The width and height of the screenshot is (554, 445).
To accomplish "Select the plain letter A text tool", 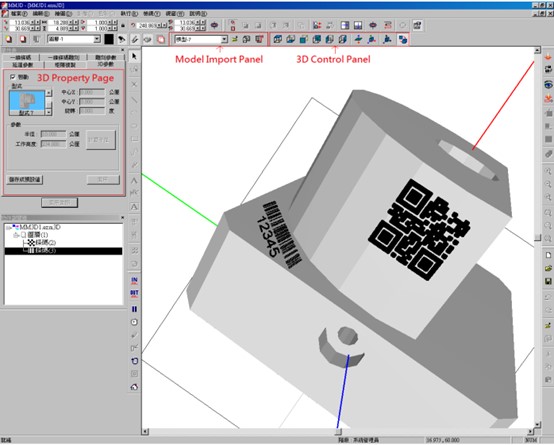I will click(134, 181).
